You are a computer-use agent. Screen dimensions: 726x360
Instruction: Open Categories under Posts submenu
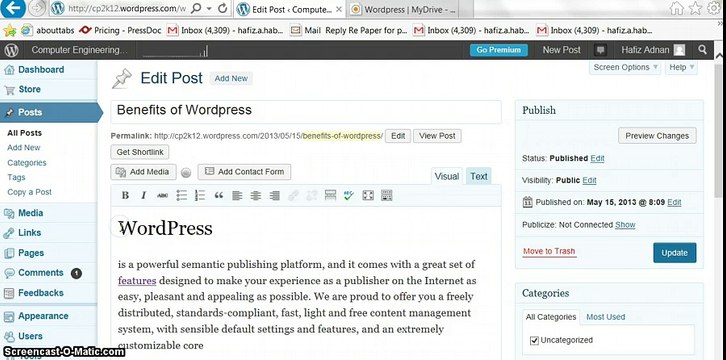point(27,163)
